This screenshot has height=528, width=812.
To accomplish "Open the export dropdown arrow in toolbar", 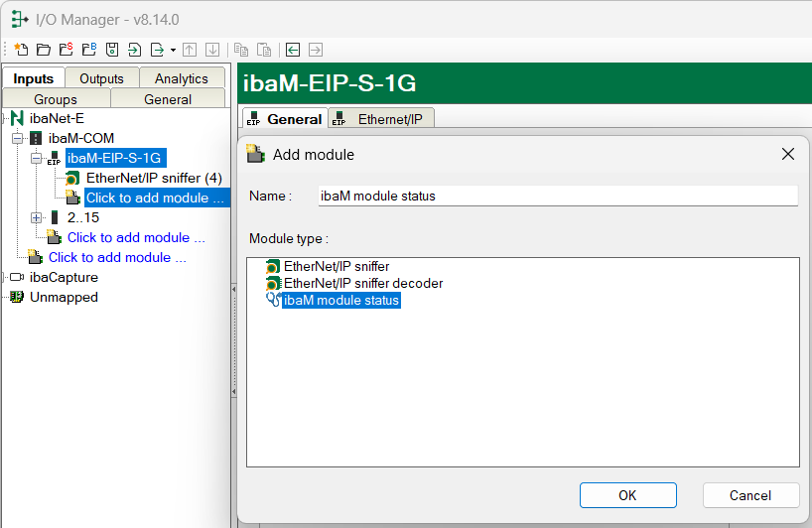I will 173,51.
